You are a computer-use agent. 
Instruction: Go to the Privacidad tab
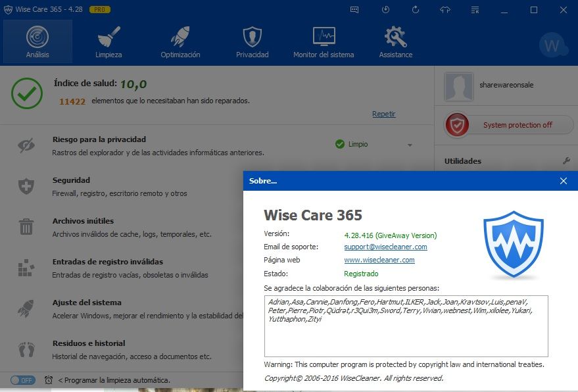(x=252, y=41)
